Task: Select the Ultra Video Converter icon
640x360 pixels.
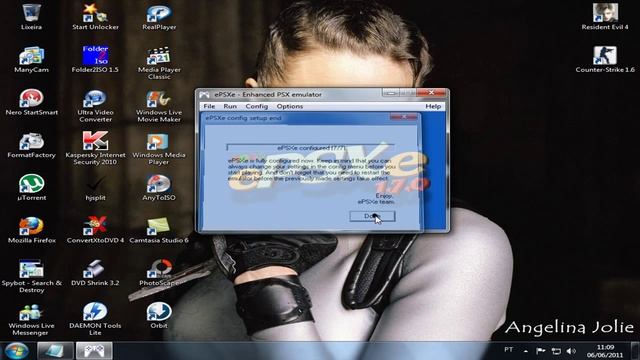Action: [x=95, y=105]
